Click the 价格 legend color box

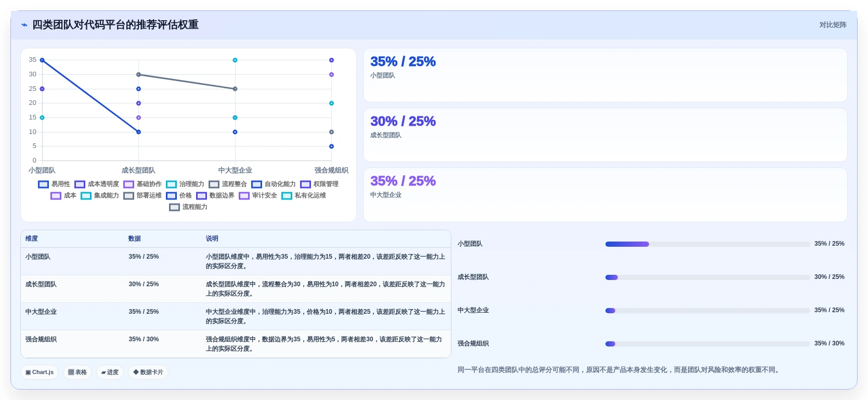point(172,196)
